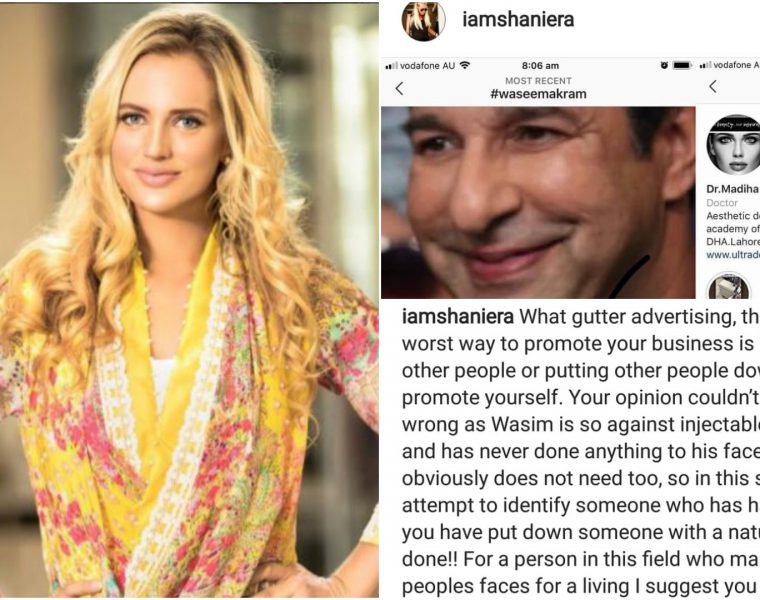
Task: Tap the alarm clock status icon
Action: (x=664, y=65)
